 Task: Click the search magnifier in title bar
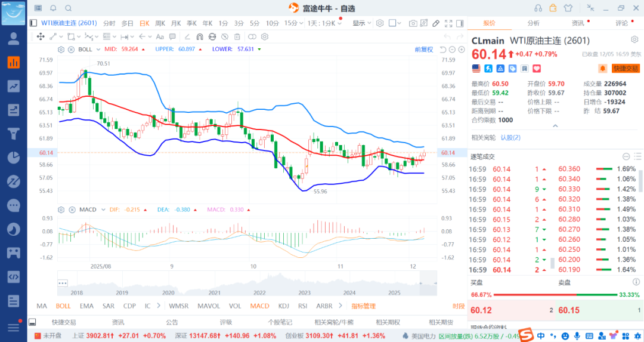[69, 8]
